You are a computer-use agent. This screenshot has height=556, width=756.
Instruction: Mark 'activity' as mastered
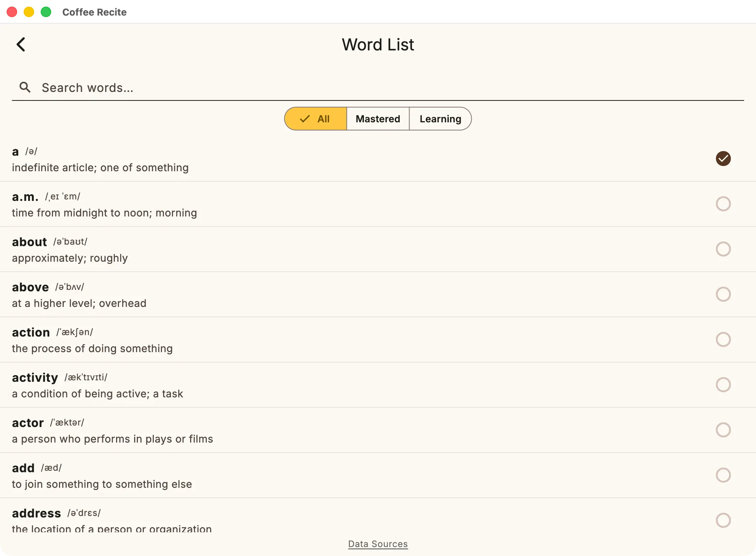(x=723, y=385)
